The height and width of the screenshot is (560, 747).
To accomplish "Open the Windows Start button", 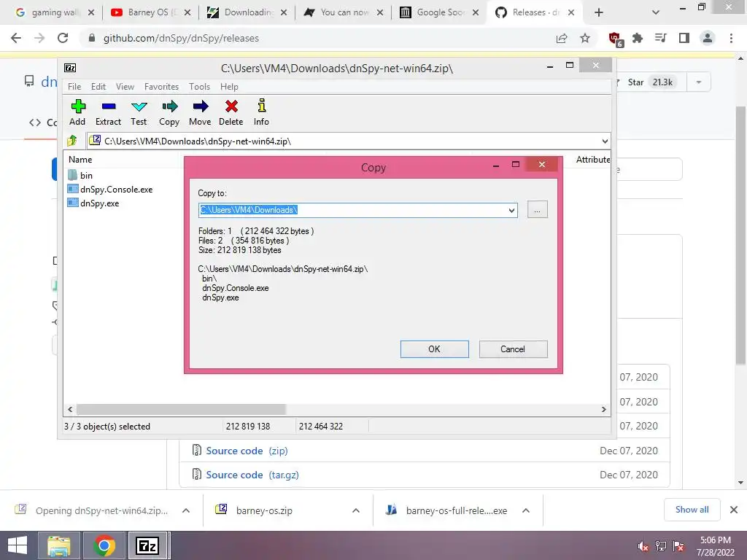I will [x=18, y=545].
